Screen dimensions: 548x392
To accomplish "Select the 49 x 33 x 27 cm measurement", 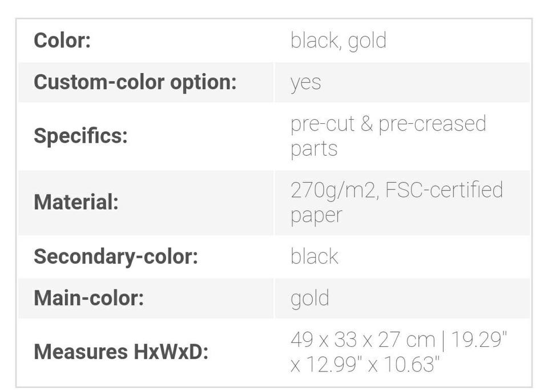I will [x=363, y=340].
